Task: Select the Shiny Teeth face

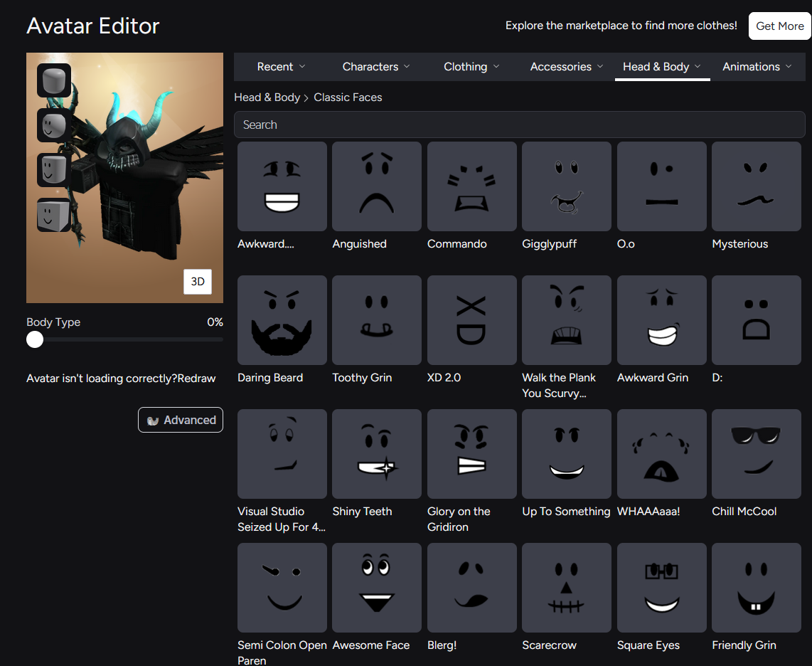Action: (376, 453)
